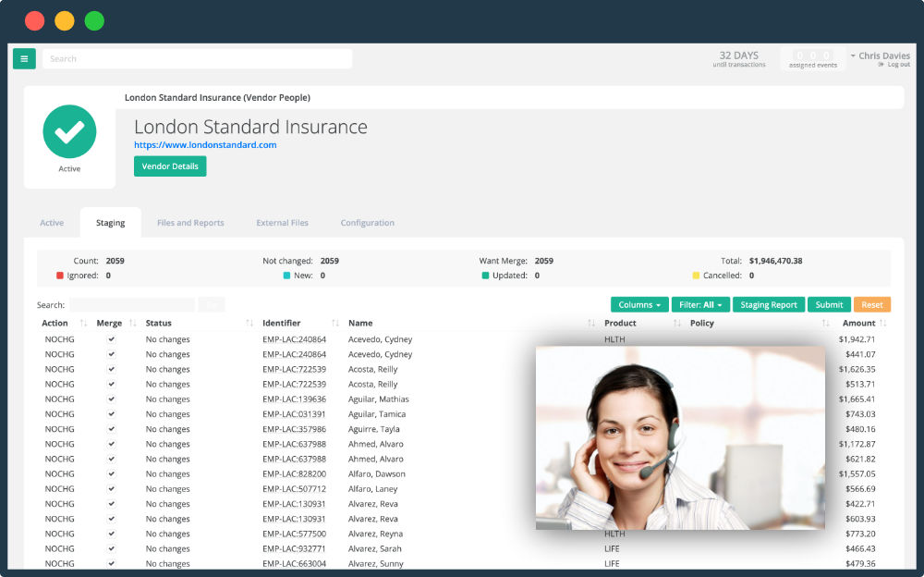Expand the Chris Davies user menu
This screenshot has width=924, height=577.
(880, 55)
